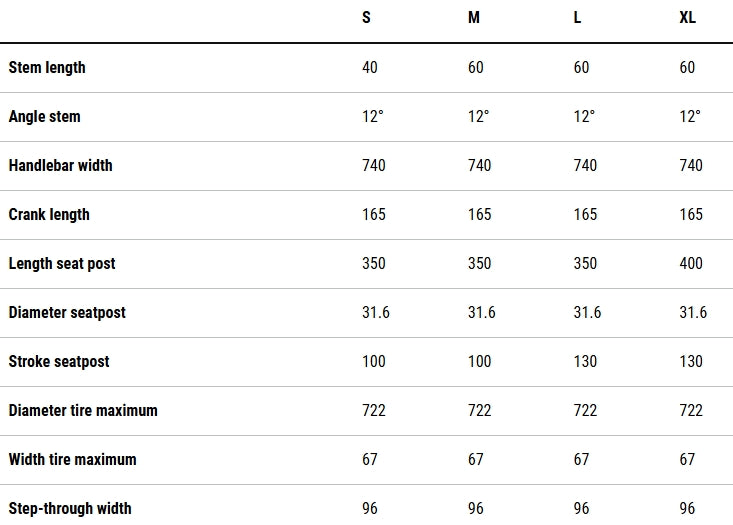Image resolution: width=733 pixels, height=525 pixels.
Task: Click the angle stem 12° for size S
Action: [x=372, y=117]
